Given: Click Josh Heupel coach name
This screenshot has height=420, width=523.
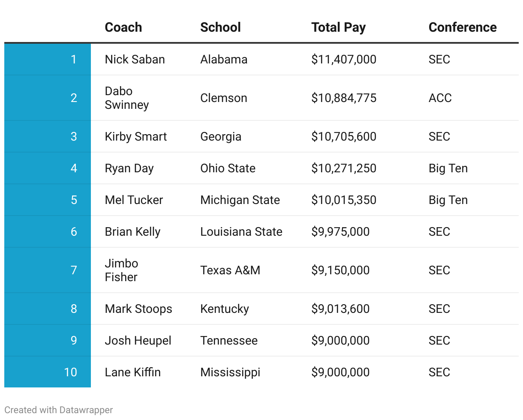Looking at the screenshot, I should (x=138, y=341).
